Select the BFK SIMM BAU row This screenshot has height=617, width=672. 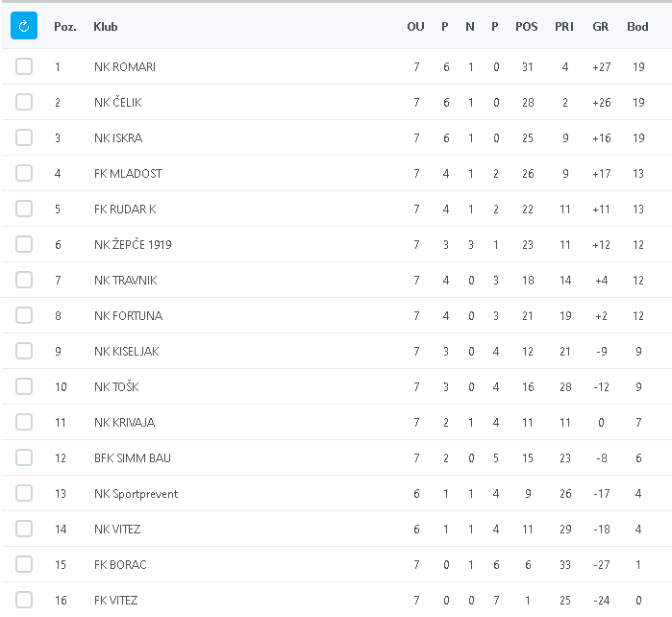pyautogui.click(x=133, y=457)
